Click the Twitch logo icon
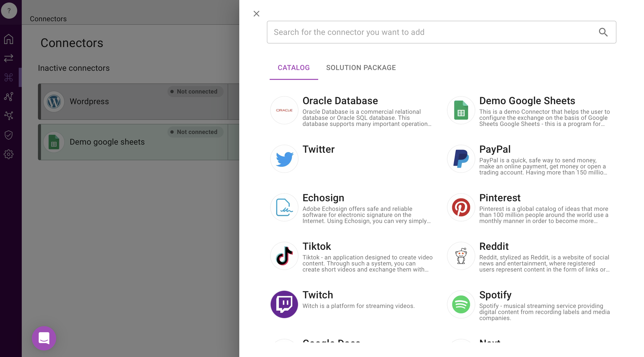The width and height of the screenshot is (644, 357). coord(284,304)
